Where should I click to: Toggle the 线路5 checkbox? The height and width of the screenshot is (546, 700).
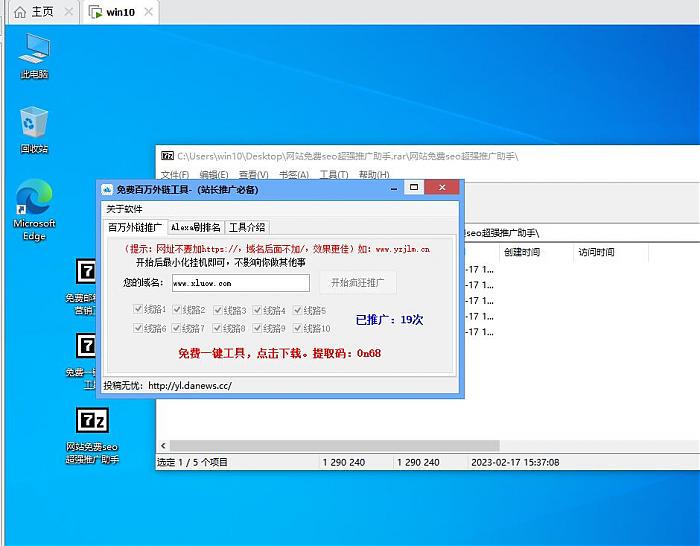click(298, 311)
